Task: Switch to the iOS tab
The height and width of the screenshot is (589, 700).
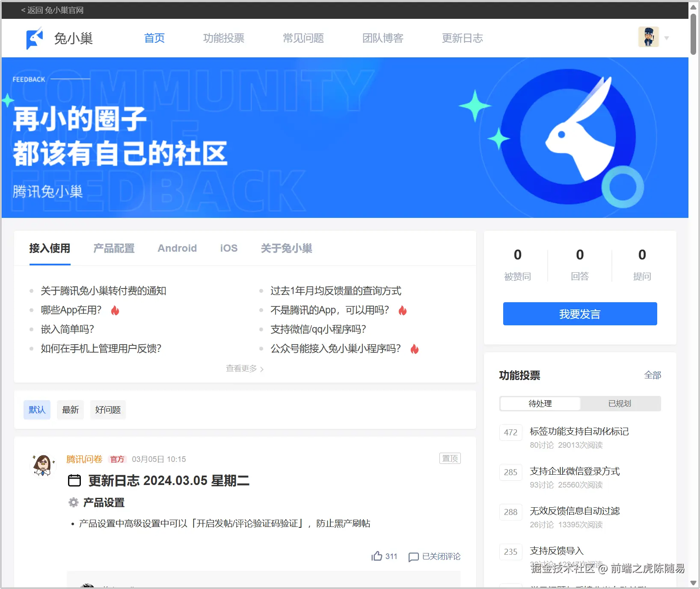Action: [x=228, y=248]
